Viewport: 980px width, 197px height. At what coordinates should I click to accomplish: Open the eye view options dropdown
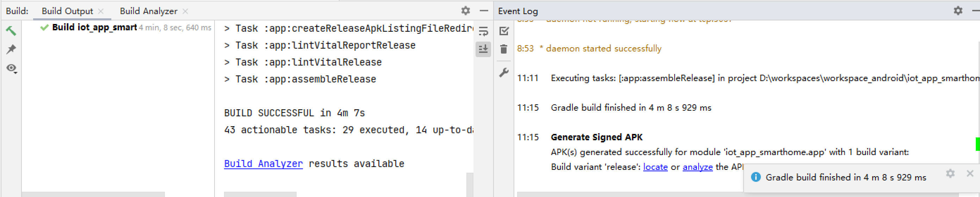[11, 68]
